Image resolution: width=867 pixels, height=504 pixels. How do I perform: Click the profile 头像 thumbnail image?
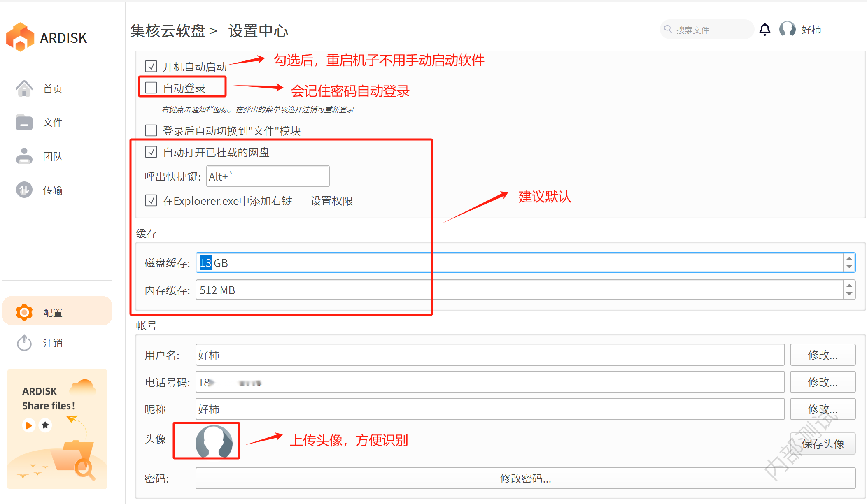point(213,441)
